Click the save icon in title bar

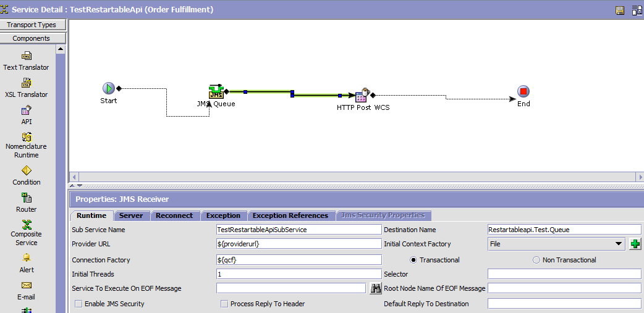point(620,10)
